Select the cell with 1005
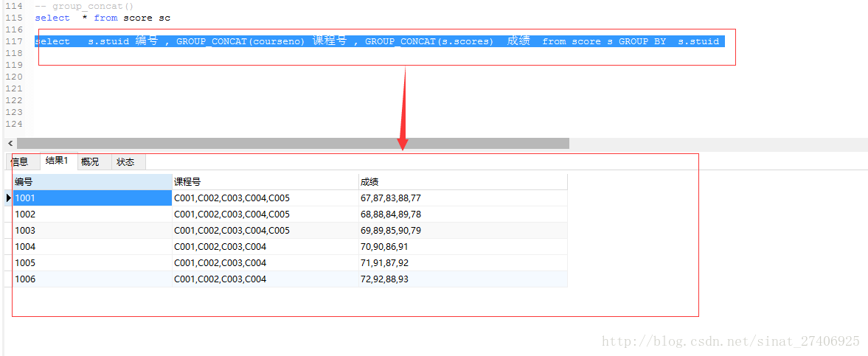 click(92, 262)
